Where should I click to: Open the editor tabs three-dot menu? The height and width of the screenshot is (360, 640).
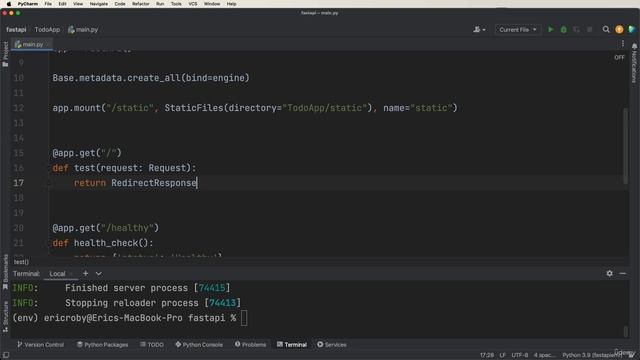(x=623, y=44)
